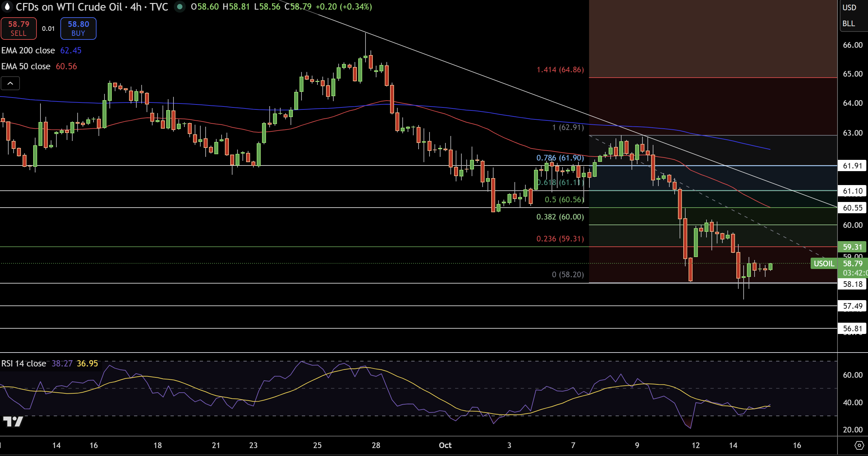This screenshot has height=456, width=868.
Task: Click the oil drop symbol icon
Action: pos(7,7)
